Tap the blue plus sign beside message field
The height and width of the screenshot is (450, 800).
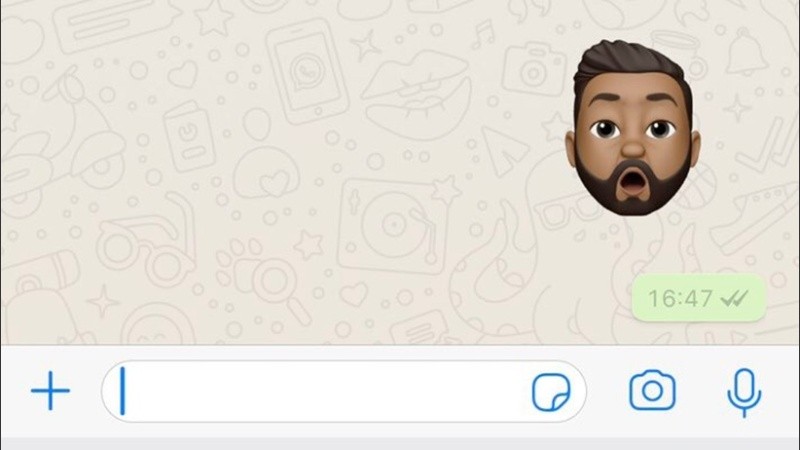(x=50, y=391)
